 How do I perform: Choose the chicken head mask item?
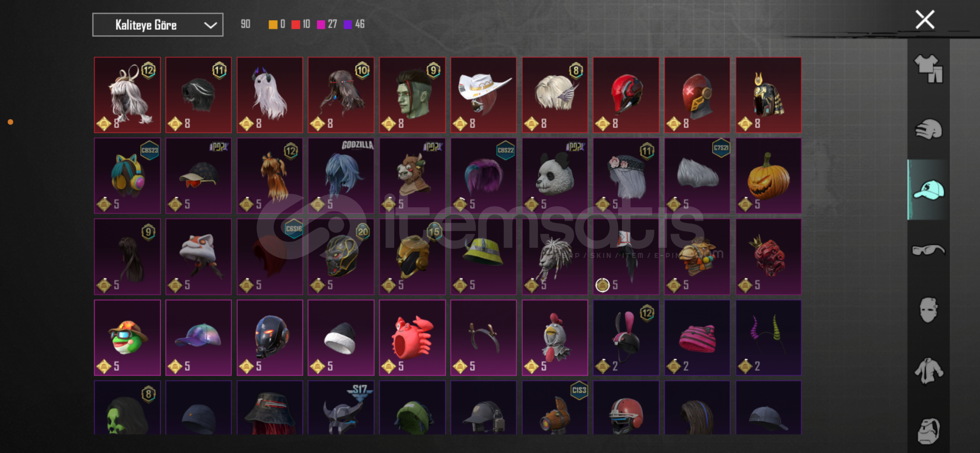(555, 338)
